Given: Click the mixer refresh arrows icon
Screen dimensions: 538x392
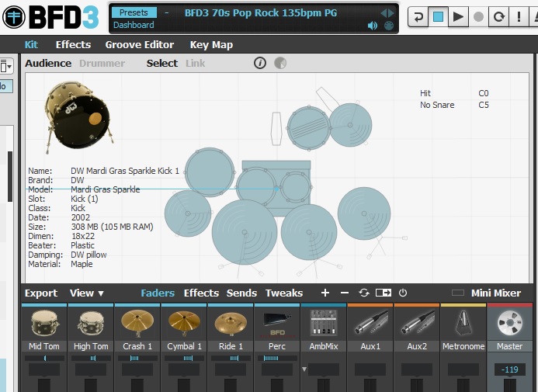Looking at the screenshot, I should click(x=364, y=293).
